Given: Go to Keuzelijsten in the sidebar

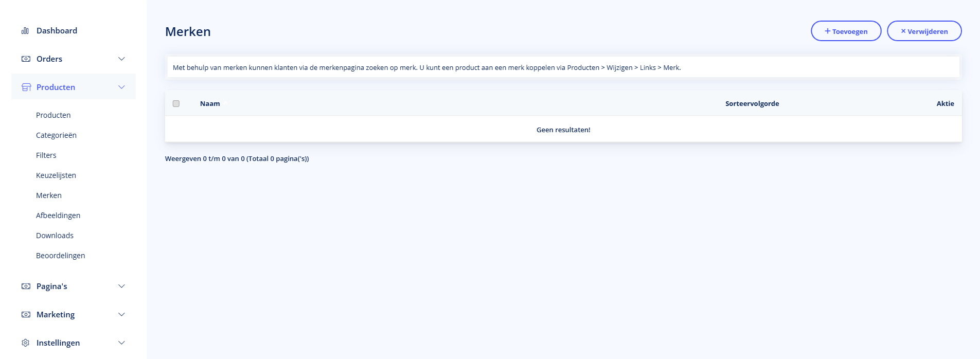Looking at the screenshot, I should (56, 175).
